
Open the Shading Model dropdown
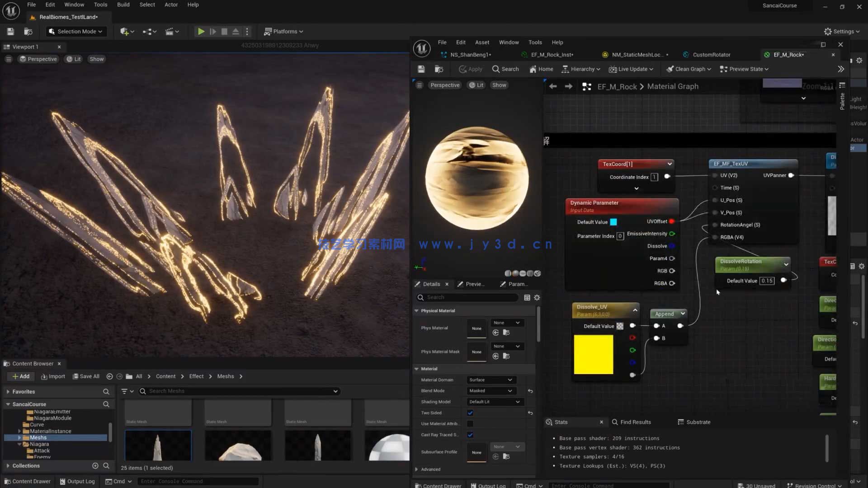click(495, 402)
